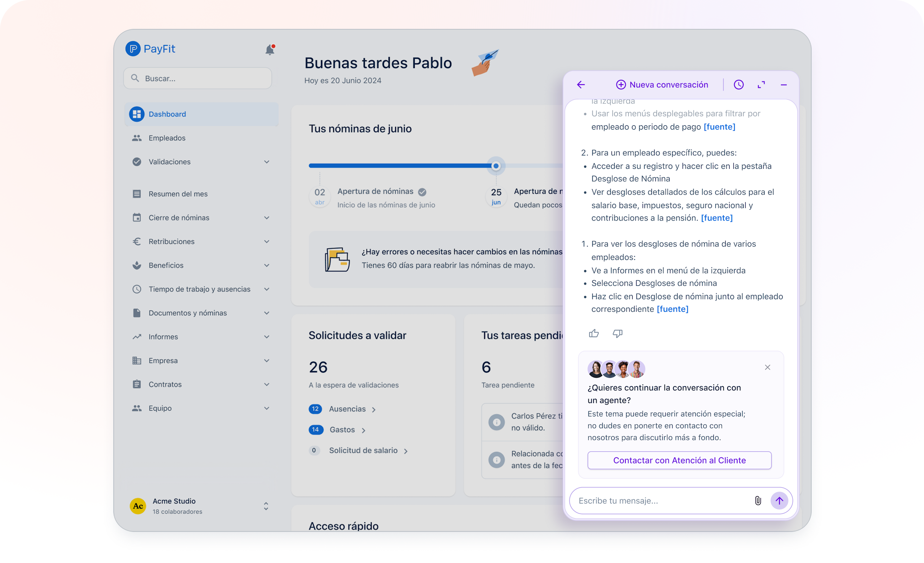Screen dimensions: 924x563
Task: Open Ausencias requests to validate
Action: point(343,409)
